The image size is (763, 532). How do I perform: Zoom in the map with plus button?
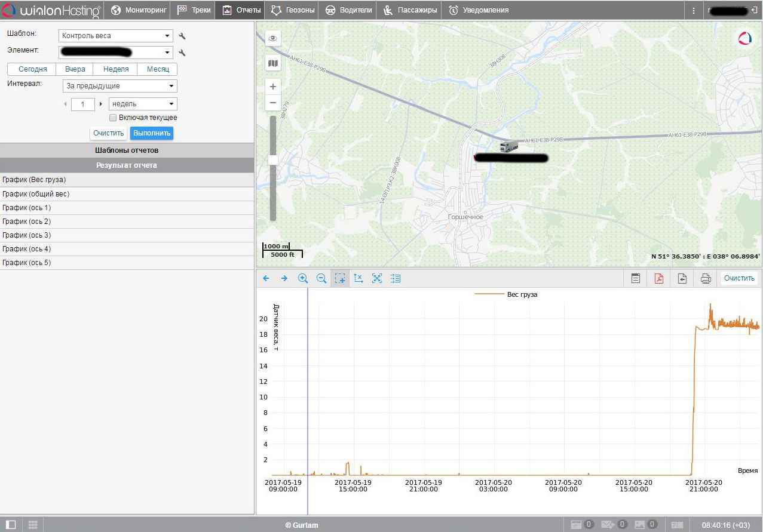(273, 87)
